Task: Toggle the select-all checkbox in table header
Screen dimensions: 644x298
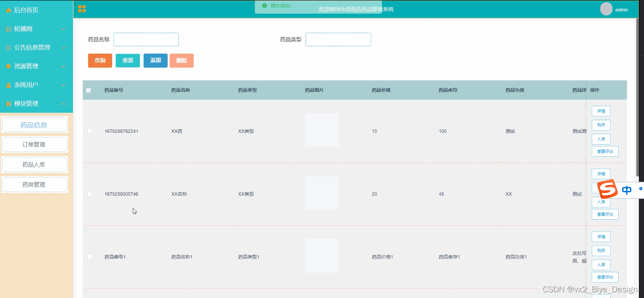Action: (x=89, y=90)
